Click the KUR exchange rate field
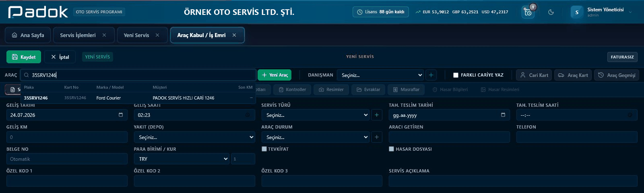The width and height of the screenshot is (644, 193). pos(243,159)
